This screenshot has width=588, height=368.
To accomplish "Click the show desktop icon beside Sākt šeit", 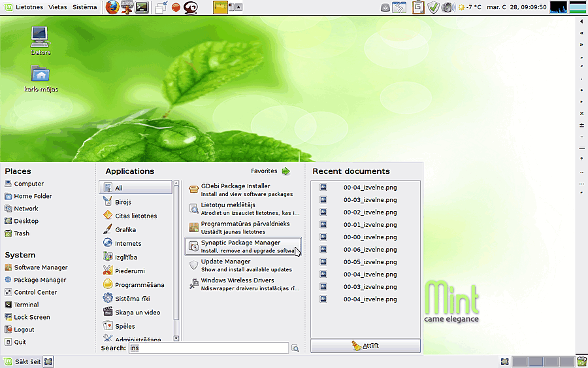I will (48, 361).
